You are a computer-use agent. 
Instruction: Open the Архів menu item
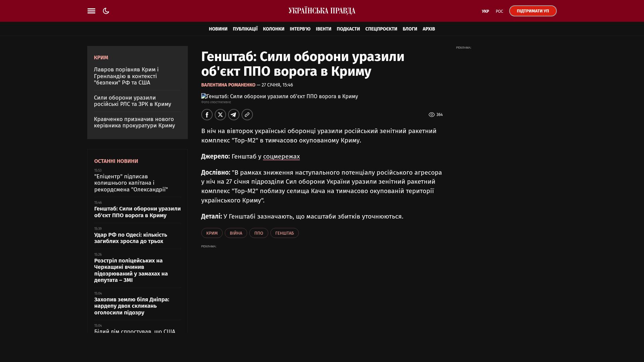click(429, 29)
